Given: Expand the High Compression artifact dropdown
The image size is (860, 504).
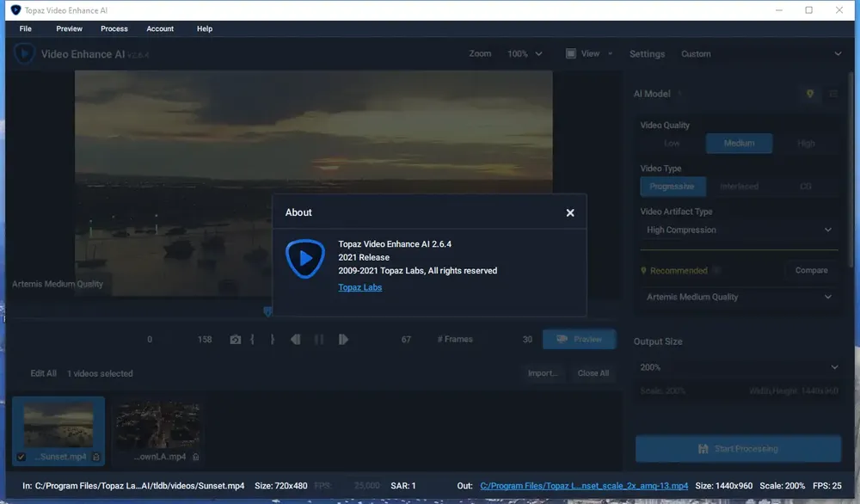Looking at the screenshot, I should point(739,230).
